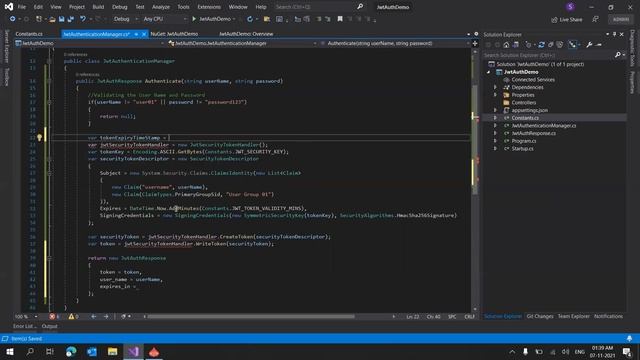Select the Controllers folder in Solution Explorer
This screenshot has height=360, width=640.
pos(524,103)
